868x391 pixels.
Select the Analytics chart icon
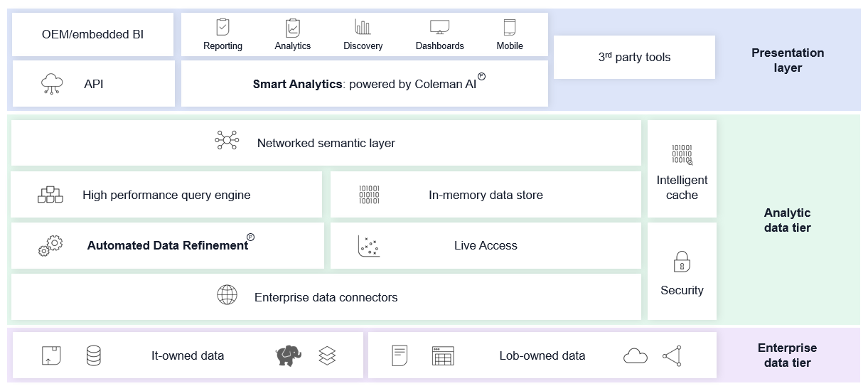click(x=292, y=28)
